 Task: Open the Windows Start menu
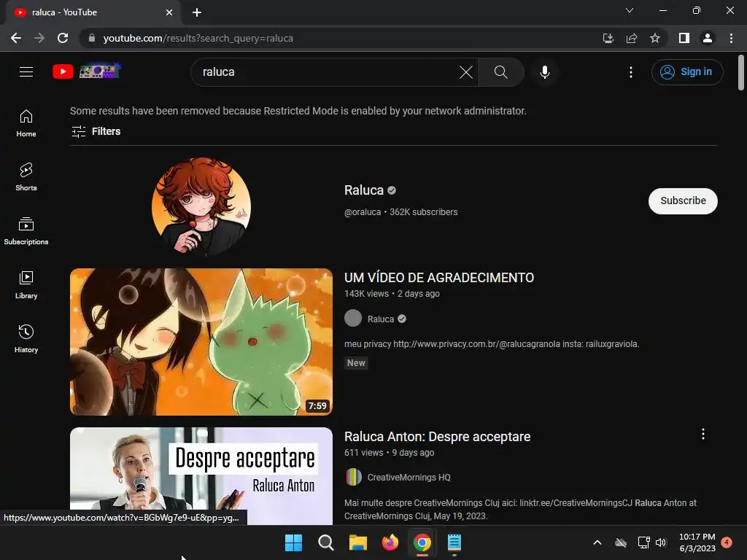click(293, 542)
